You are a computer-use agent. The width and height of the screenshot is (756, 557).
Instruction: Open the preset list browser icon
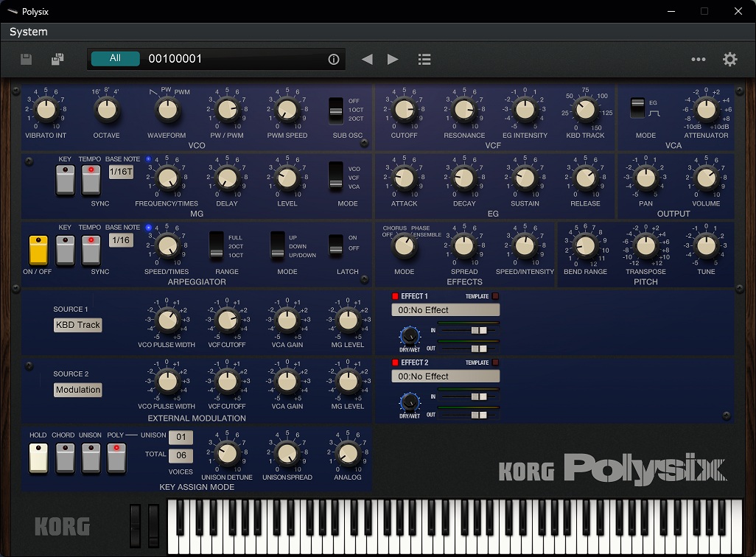(x=424, y=60)
